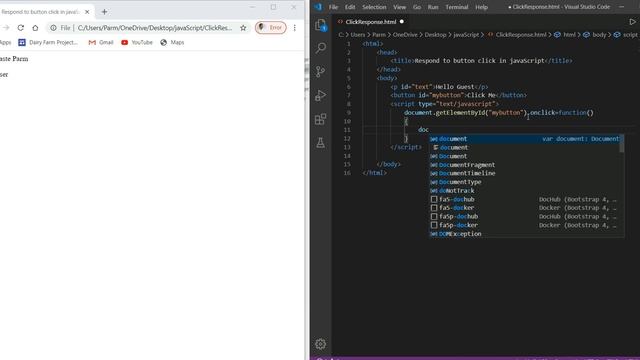Select 'fa5p-docker' snippet suggestion
The image size is (640, 360).
(525, 225)
